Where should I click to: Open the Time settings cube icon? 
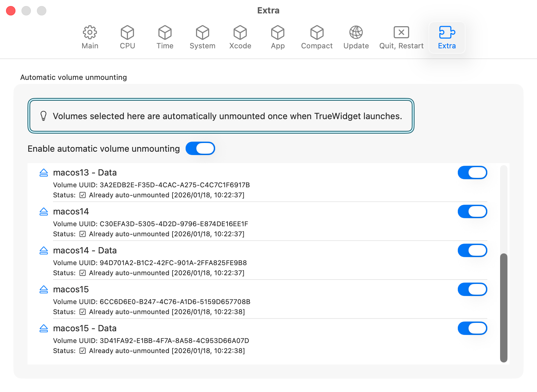pos(165,33)
